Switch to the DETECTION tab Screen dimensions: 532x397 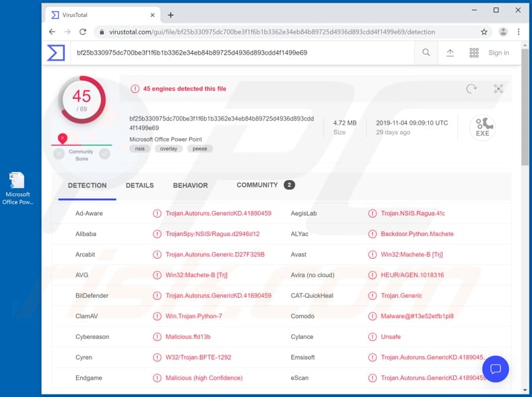coord(87,185)
